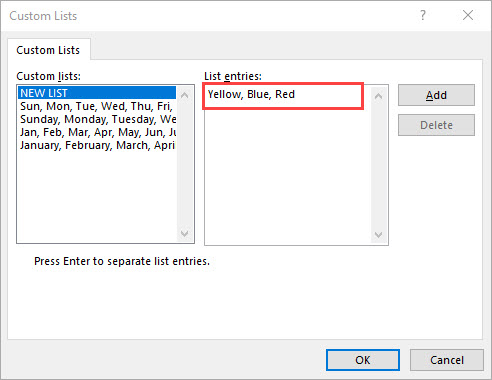Viewport: 492px width, 380px height.
Task: Select NEW LIST in Custom lists
Action: [x=97, y=93]
